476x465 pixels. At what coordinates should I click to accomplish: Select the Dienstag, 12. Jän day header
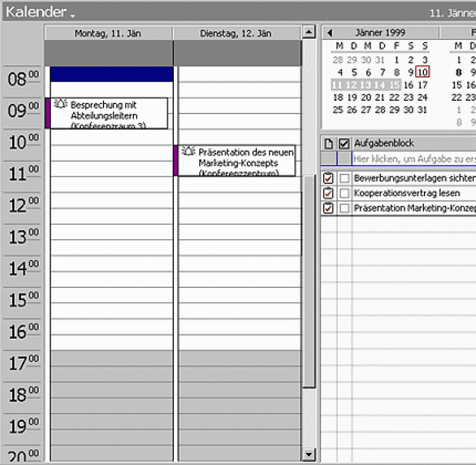click(x=236, y=33)
